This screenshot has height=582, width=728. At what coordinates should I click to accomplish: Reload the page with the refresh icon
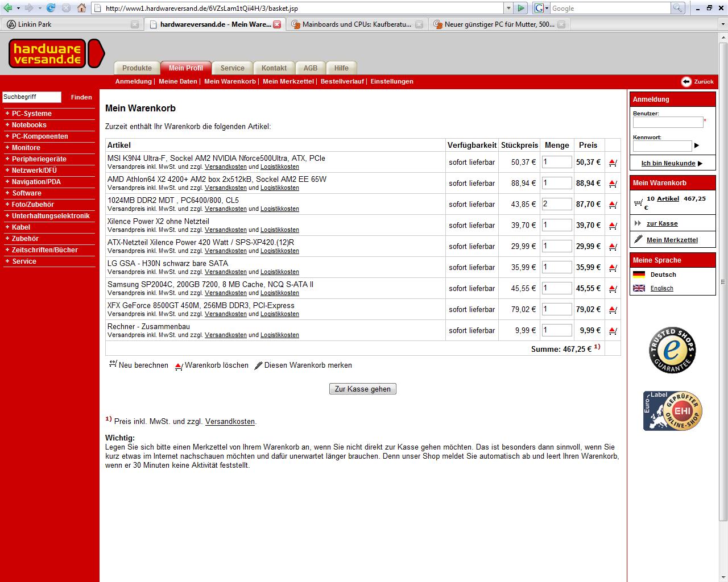pyautogui.click(x=51, y=8)
